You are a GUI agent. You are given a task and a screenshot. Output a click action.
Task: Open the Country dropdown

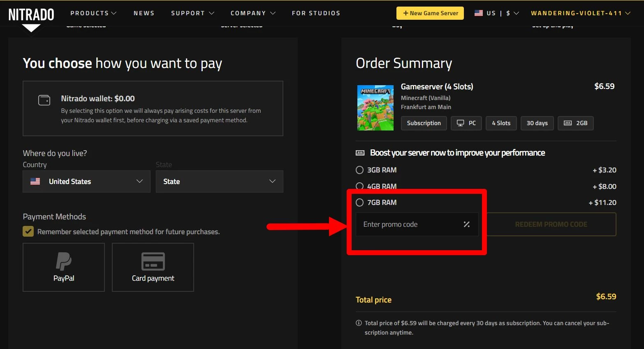point(87,181)
